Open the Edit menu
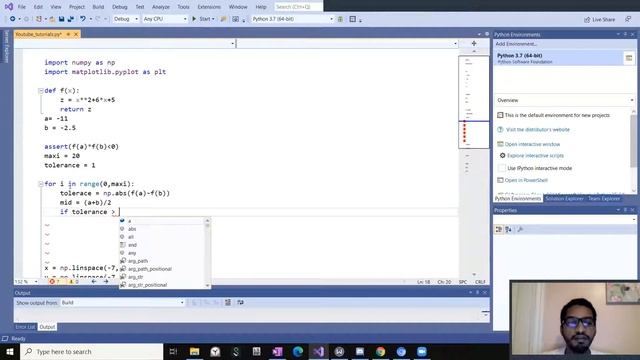640x360 pixels. [x=38, y=7]
